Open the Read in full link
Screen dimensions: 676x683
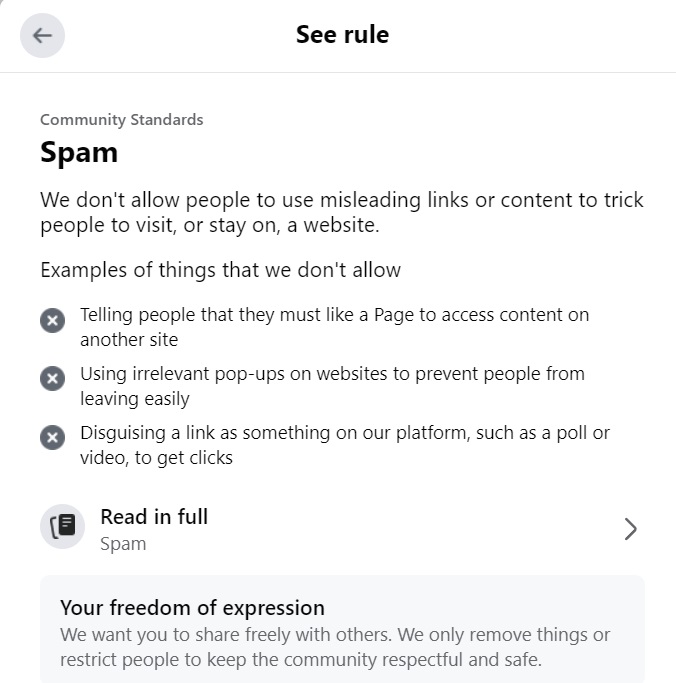tap(154, 517)
